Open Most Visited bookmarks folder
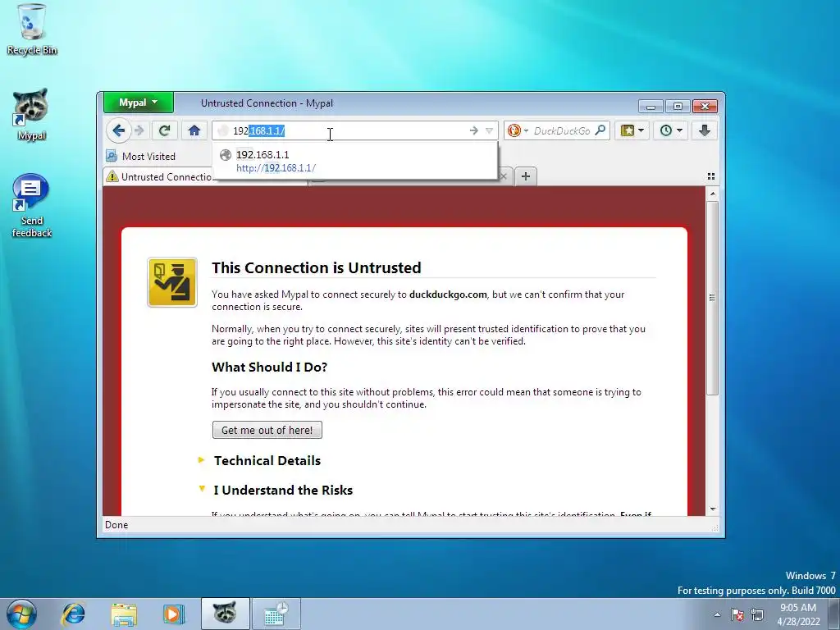This screenshot has height=630, width=840. tap(141, 157)
